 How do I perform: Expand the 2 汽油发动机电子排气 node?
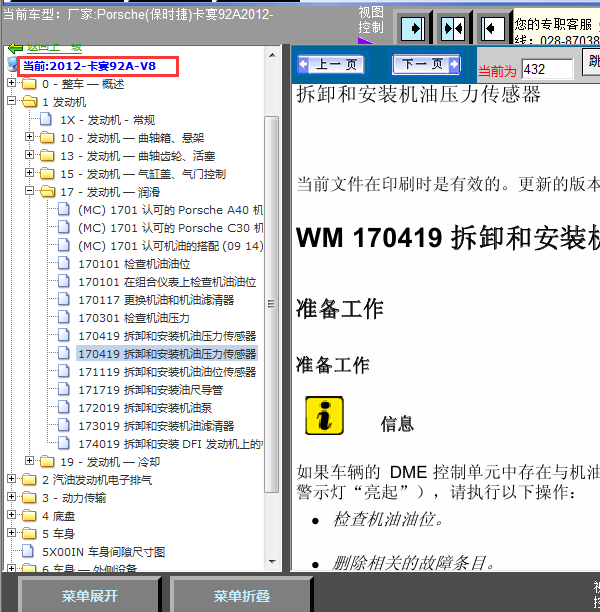coord(11,479)
